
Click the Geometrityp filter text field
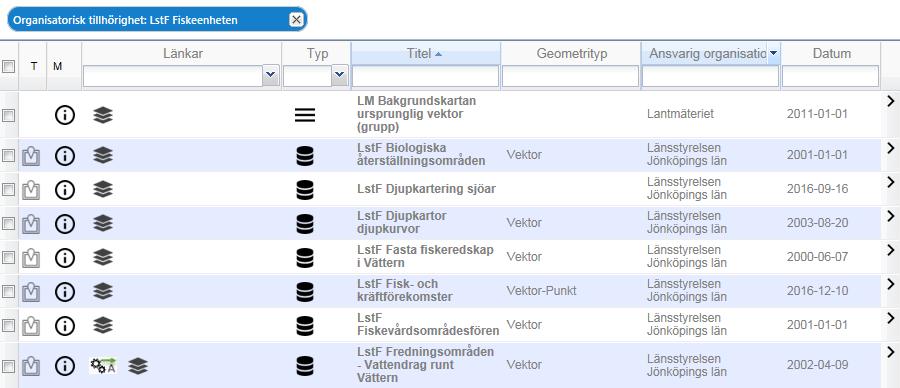(x=571, y=76)
